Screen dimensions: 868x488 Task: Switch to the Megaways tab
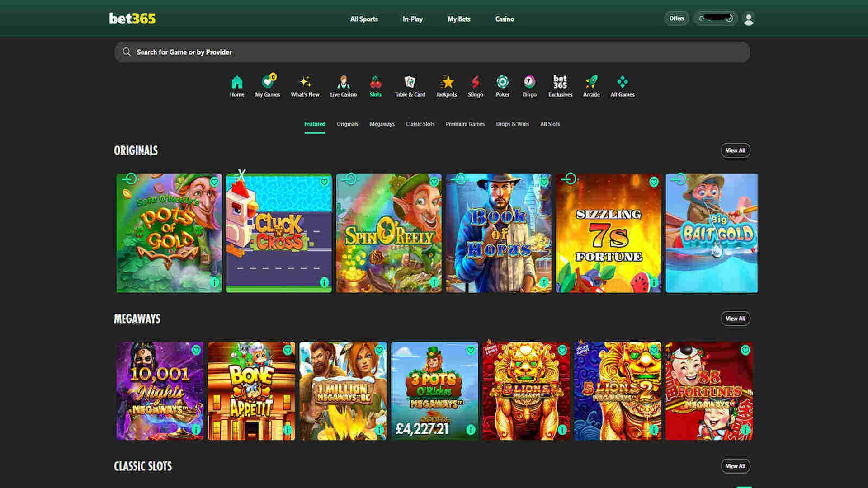382,124
